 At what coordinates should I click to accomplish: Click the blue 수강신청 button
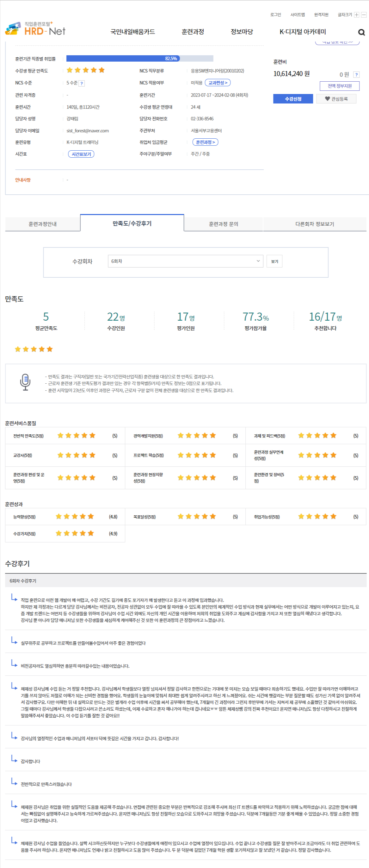(293, 99)
